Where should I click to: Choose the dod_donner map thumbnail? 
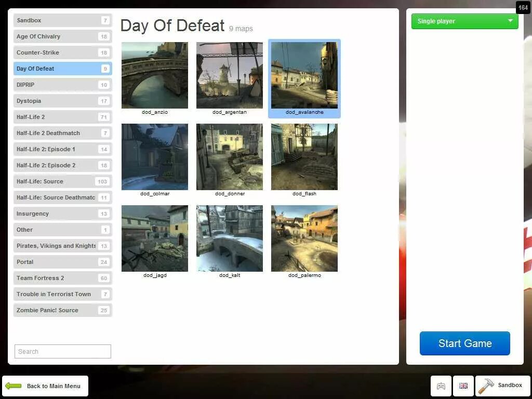tap(229, 157)
